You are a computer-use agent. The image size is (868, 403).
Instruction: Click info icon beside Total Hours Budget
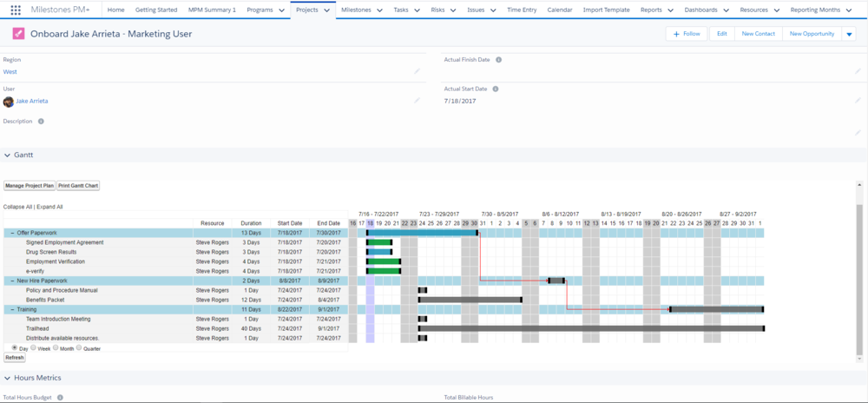pyautogui.click(x=61, y=398)
